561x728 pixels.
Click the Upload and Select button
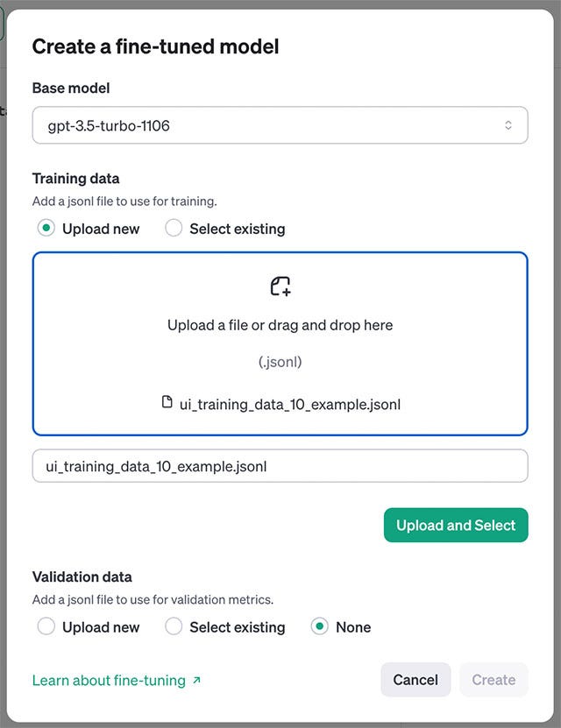456,525
